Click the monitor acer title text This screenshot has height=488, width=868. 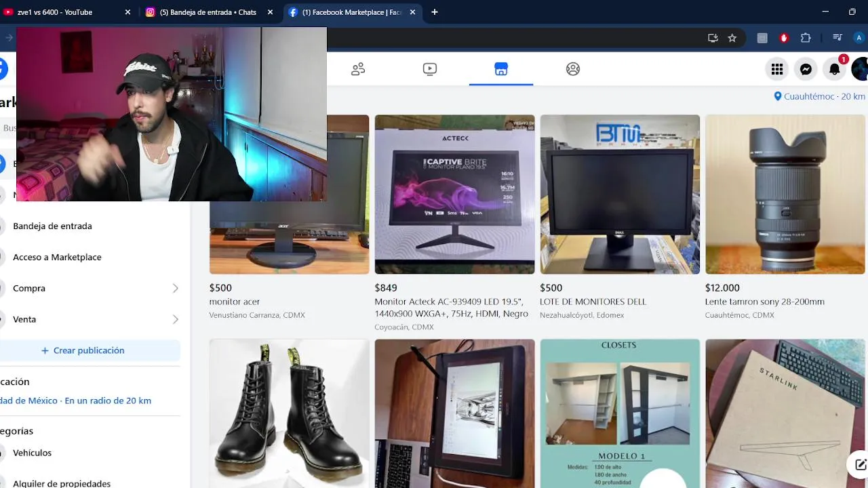[x=235, y=302]
